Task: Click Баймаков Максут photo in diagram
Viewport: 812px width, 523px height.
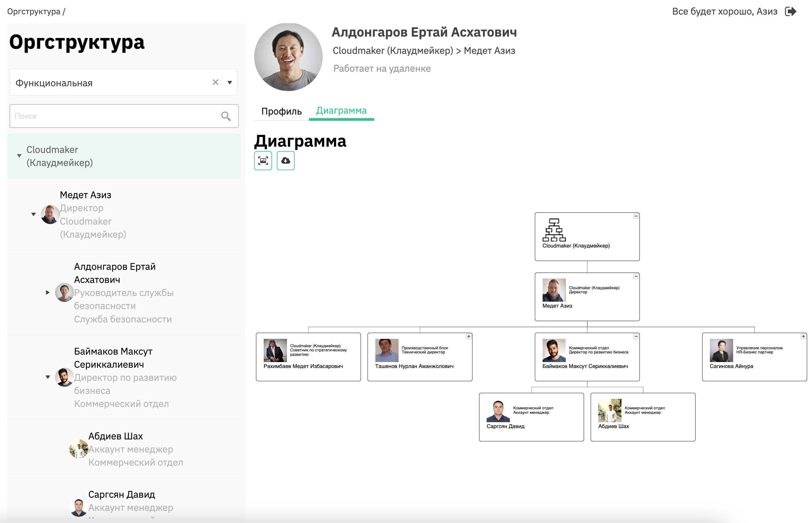Action: (x=554, y=350)
